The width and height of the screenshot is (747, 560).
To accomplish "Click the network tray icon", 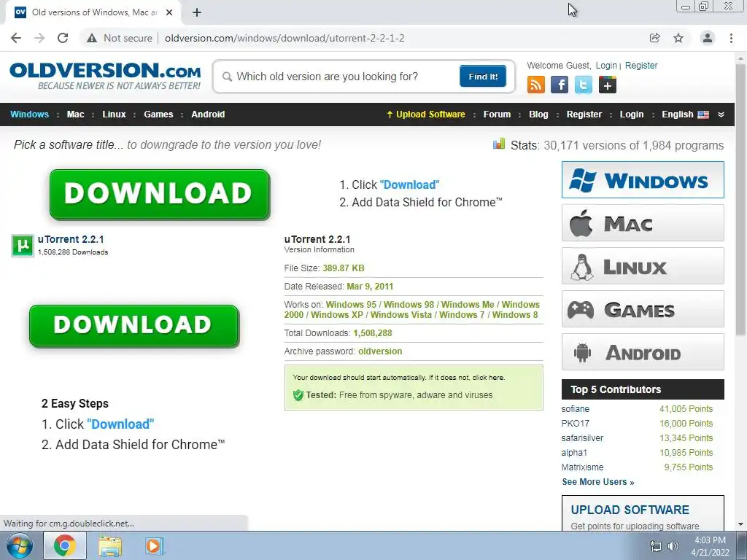I will pos(656,546).
